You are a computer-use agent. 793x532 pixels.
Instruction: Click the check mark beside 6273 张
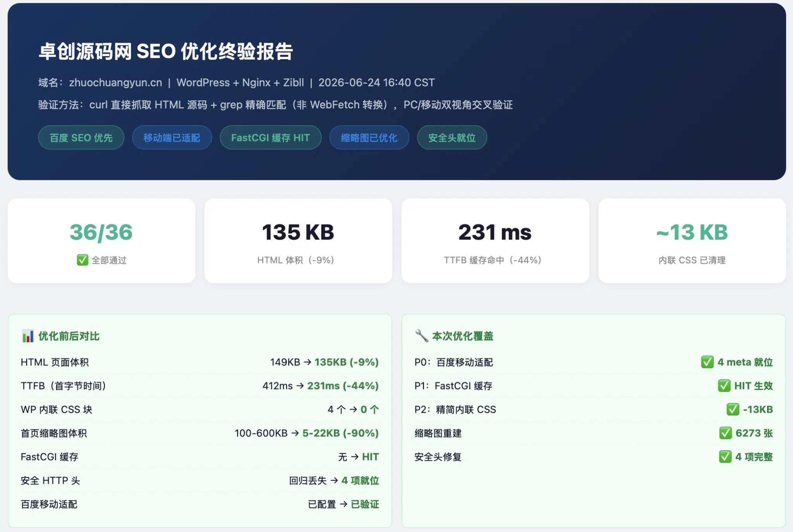coord(725,433)
